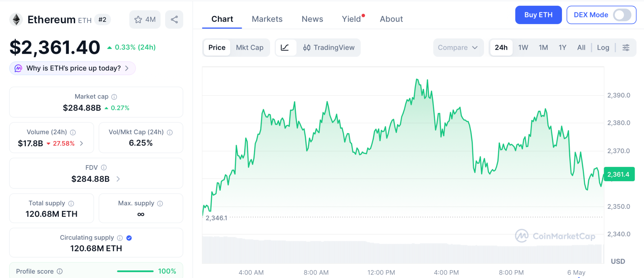Toggle the DEX Mode switch
The width and height of the screenshot is (644, 278).
click(622, 15)
